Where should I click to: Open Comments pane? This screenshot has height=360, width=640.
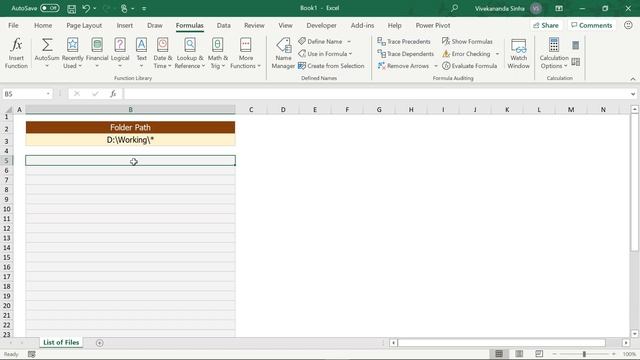(591, 25)
